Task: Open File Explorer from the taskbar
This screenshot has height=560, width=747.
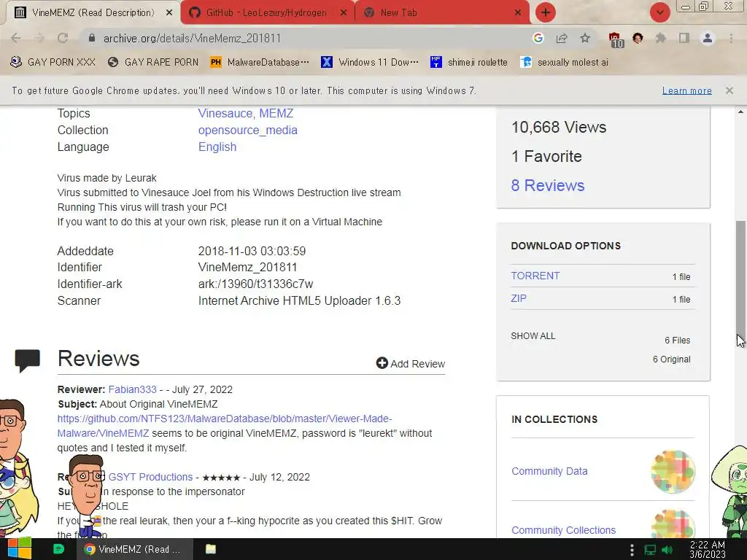Action: [x=211, y=549]
